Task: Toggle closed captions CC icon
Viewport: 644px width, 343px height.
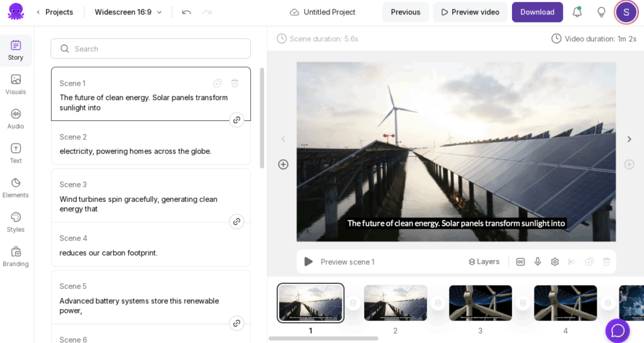Action: click(x=520, y=262)
